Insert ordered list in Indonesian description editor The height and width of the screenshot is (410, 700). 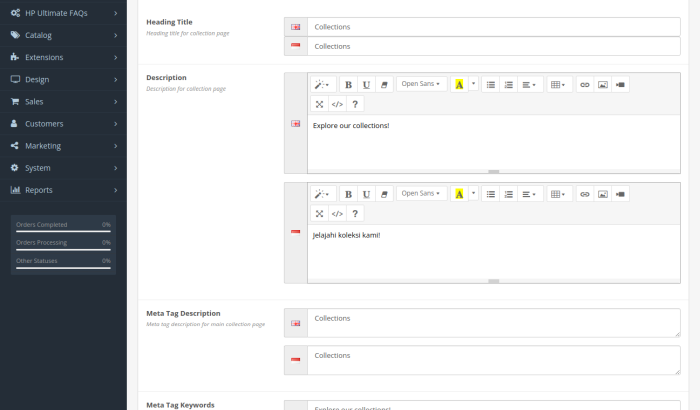tap(508, 194)
